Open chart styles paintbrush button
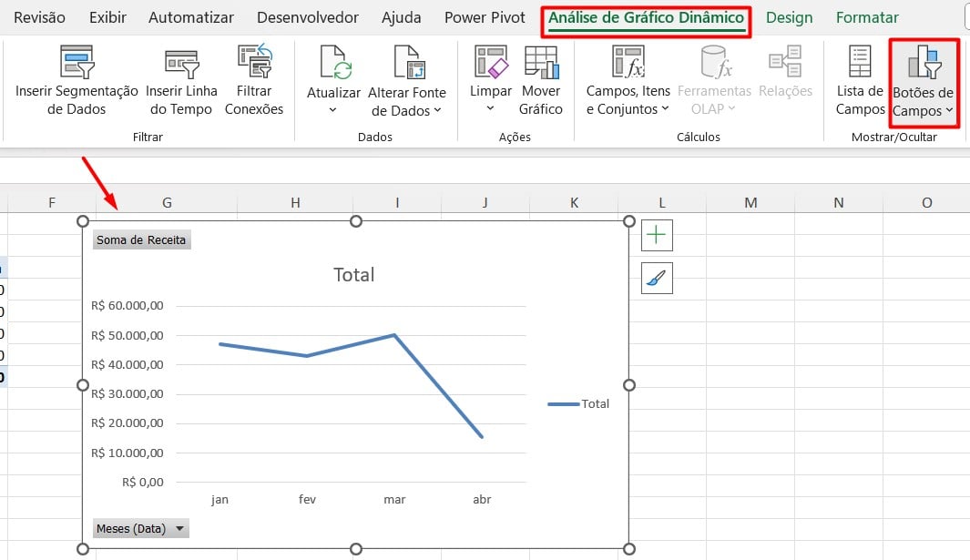Image resolution: width=970 pixels, height=560 pixels. pyautogui.click(x=657, y=279)
